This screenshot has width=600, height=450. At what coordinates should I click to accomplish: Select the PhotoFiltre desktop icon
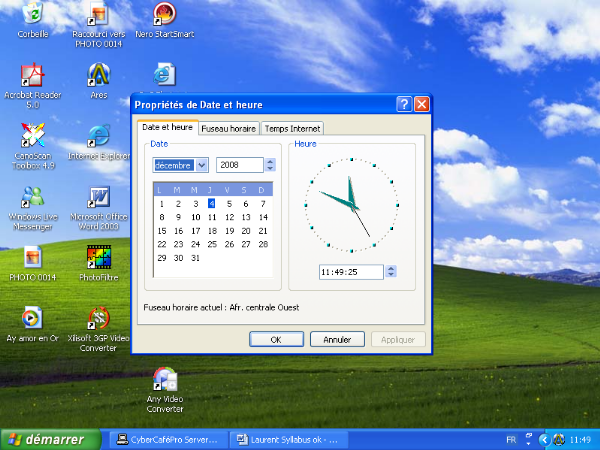click(99, 258)
